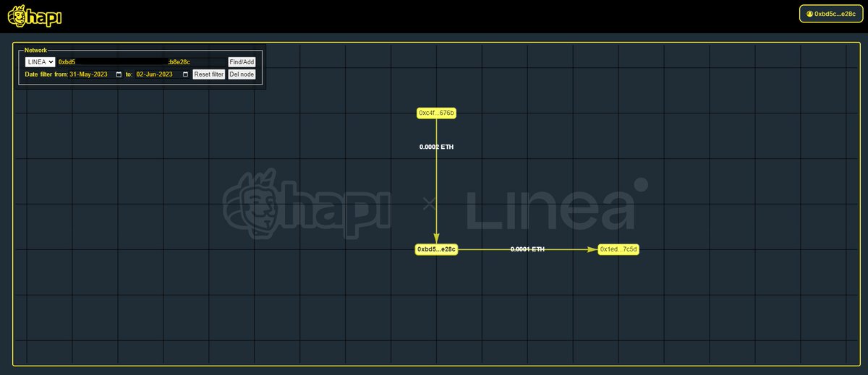Edit the 31-May-2023 from date field
Viewport: 868px width, 375px height.
pyautogui.click(x=96, y=74)
